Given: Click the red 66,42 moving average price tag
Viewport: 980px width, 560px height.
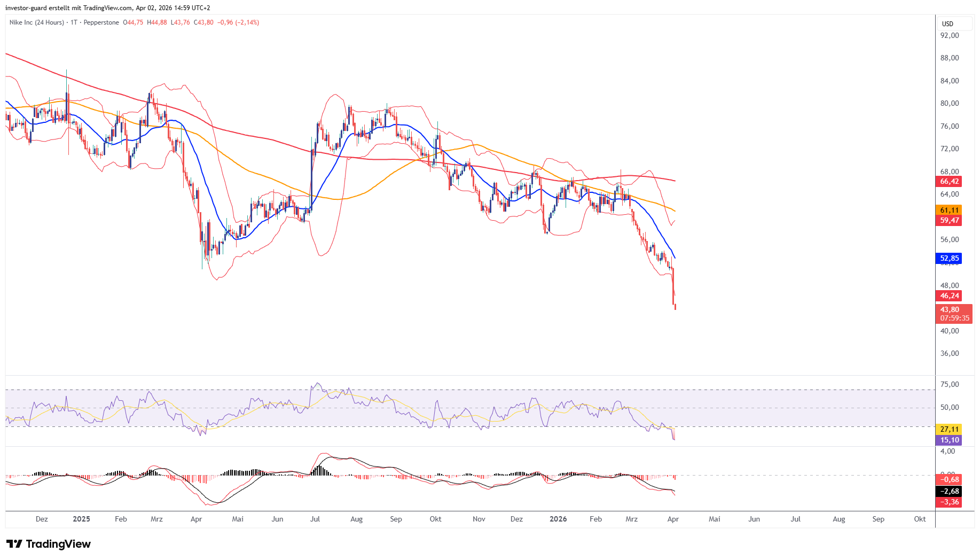Looking at the screenshot, I should [x=950, y=182].
